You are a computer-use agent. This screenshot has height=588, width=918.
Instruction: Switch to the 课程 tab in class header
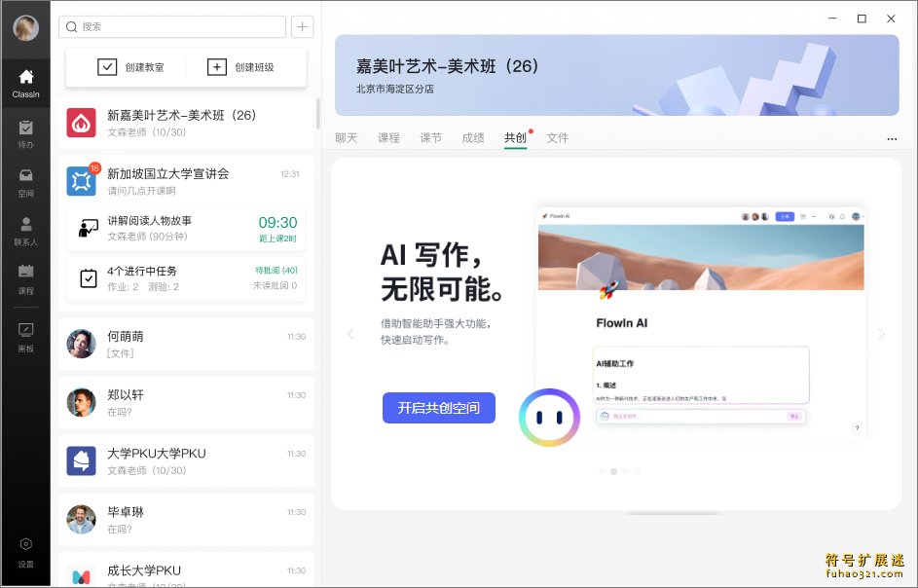tap(388, 137)
